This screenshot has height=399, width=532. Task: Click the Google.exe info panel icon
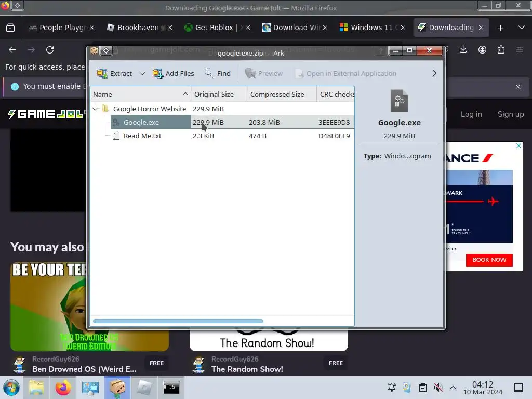(x=400, y=101)
